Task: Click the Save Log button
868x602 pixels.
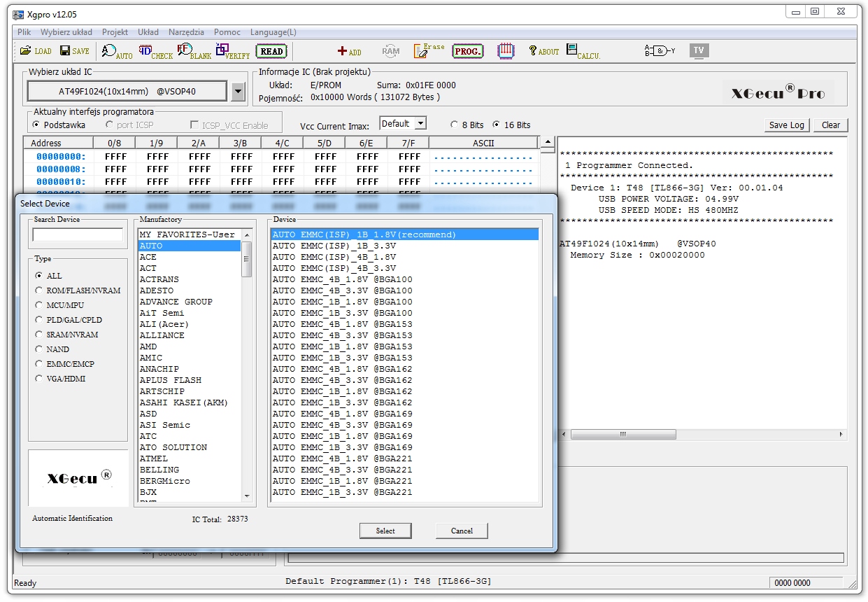Action: [x=786, y=125]
